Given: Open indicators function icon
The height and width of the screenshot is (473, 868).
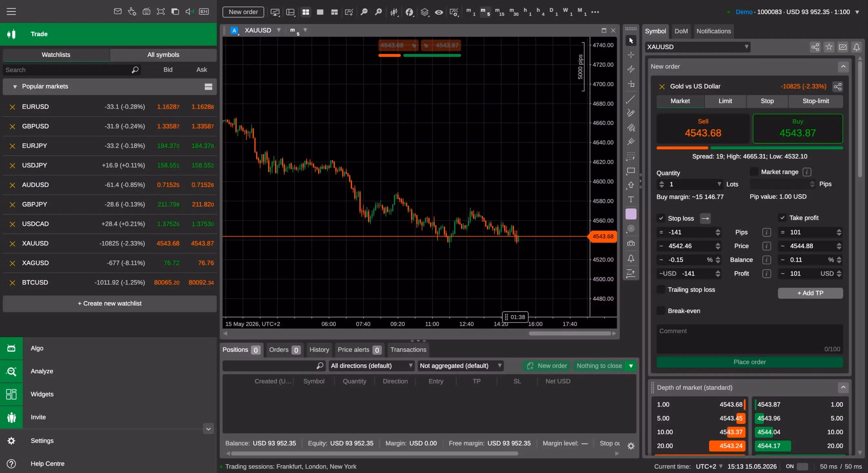Looking at the screenshot, I should 409,12.
